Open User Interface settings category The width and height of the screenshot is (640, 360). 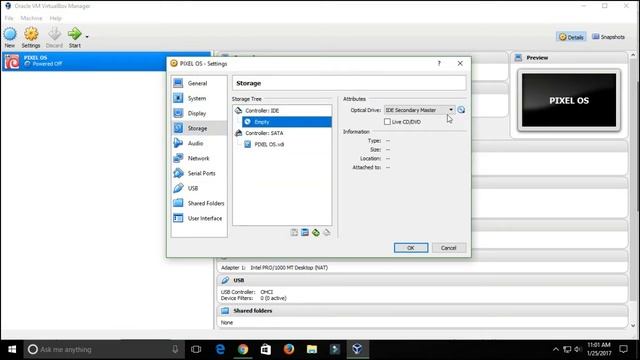[x=199, y=218]
